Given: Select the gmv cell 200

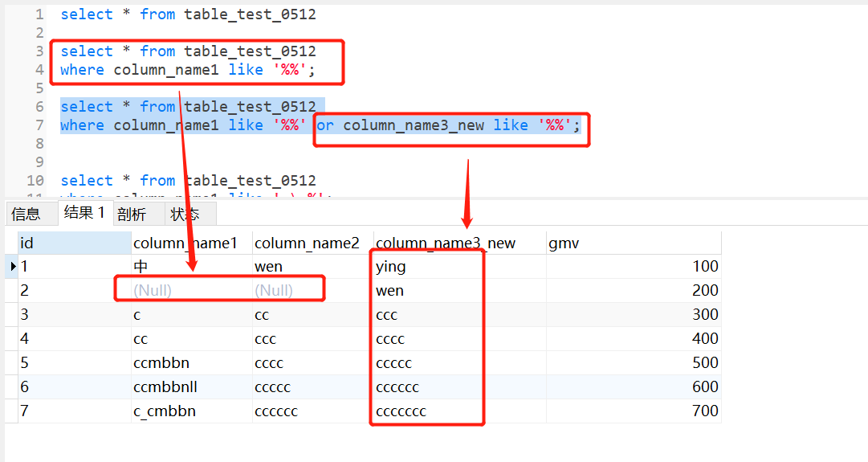Looking at the screenshot, I should click(634, 290).
